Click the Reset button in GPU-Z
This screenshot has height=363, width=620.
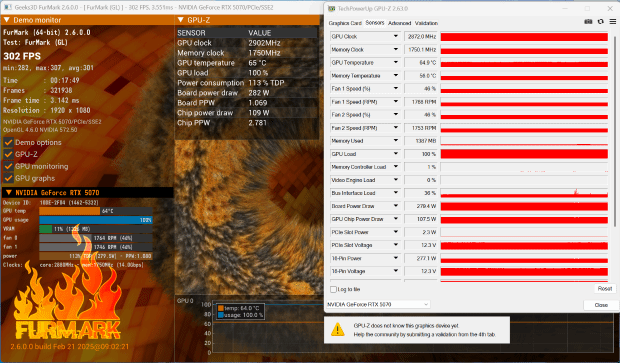[605, 289]
